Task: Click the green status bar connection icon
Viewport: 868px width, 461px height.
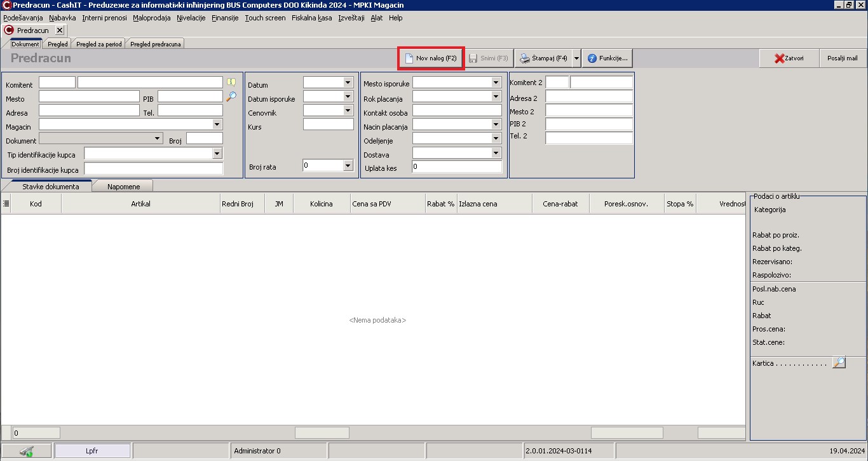Action: (27, 451)
